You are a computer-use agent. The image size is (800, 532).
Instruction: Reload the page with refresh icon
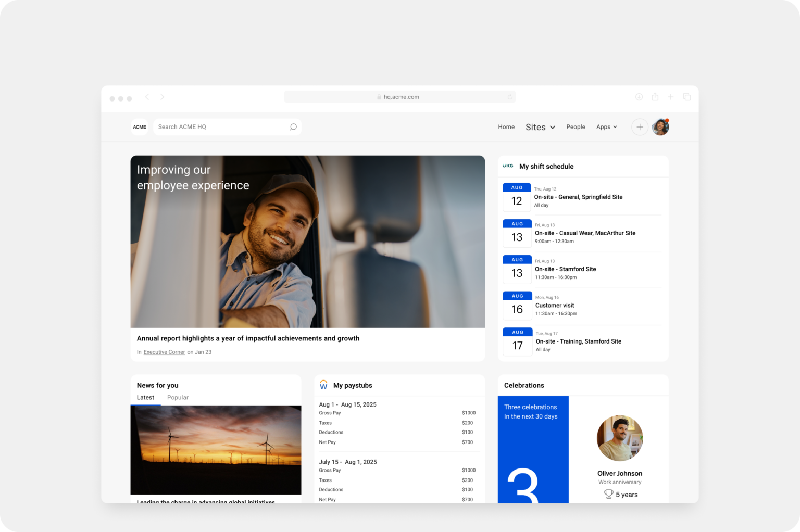[510, 97]
